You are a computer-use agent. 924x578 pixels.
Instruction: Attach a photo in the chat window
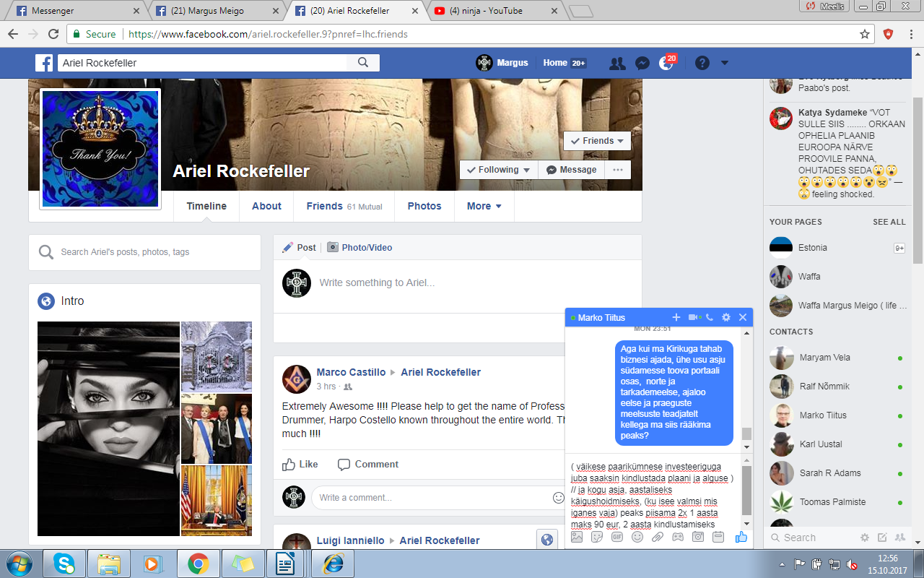click(x=577, y=537)
